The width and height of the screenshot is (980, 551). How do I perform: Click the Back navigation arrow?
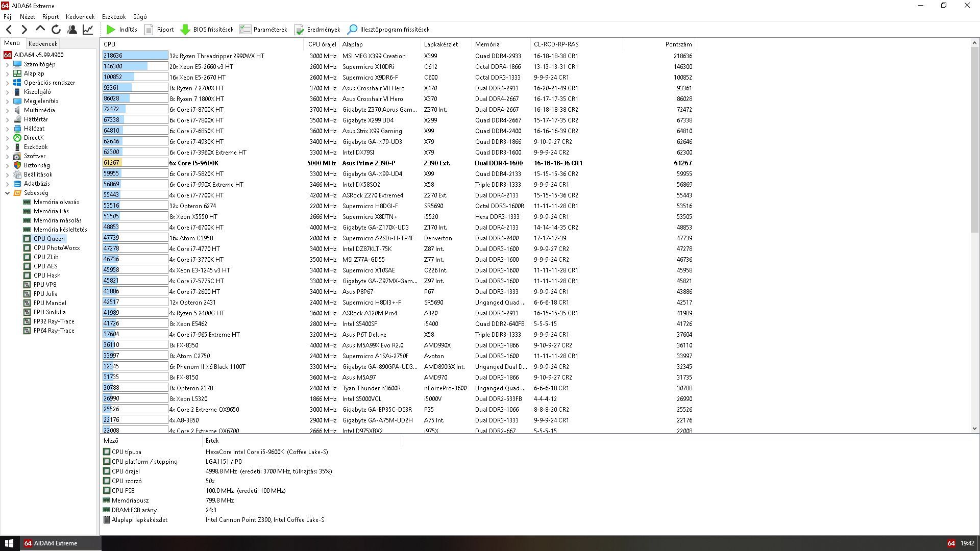tap(9, 30)
